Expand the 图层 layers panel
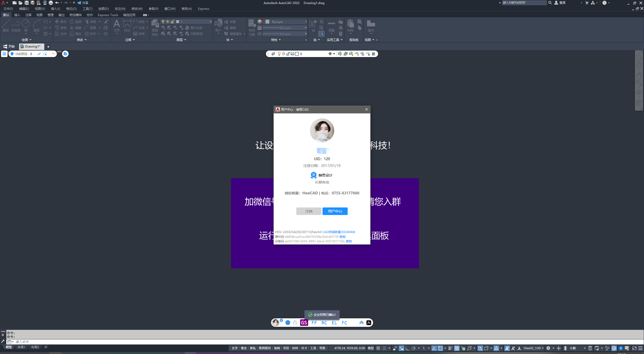 pyautogui.click(x=181, y=40)
